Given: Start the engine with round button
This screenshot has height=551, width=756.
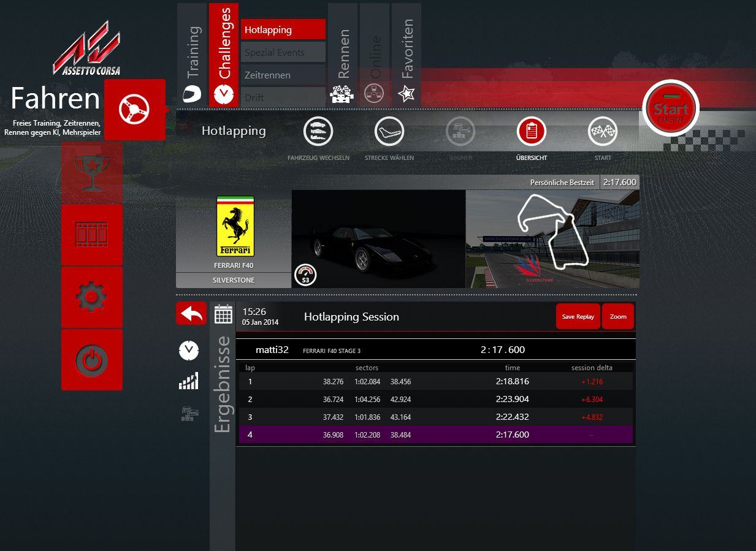Looking at the screenshot, I should point(671,108).
